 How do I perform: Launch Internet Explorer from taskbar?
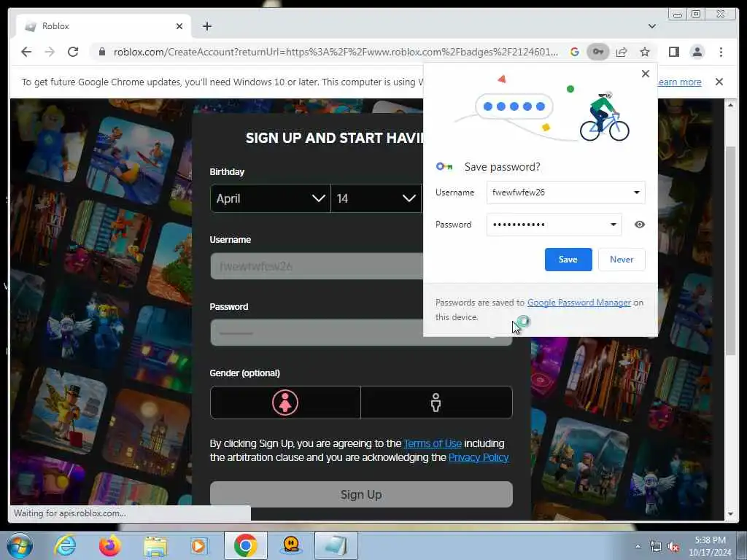(65, 545)
